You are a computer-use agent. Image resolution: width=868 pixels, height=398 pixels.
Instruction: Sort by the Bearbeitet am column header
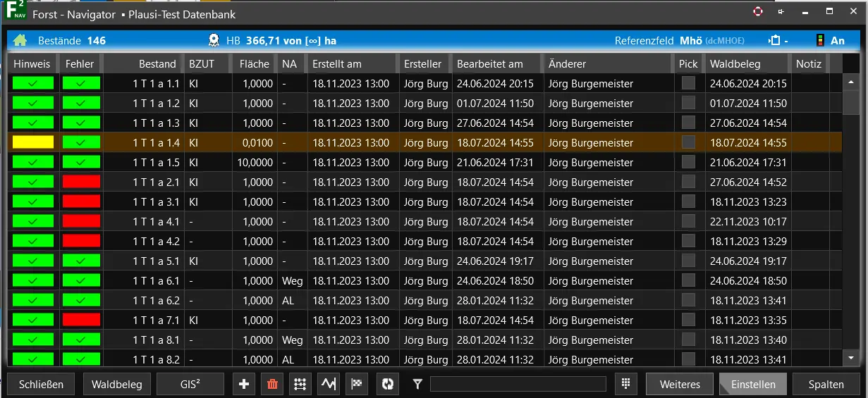point(490,63)
